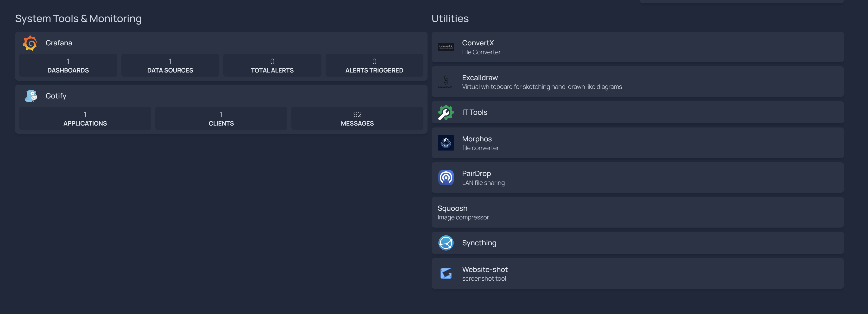Select the Gotify MESSAGES stat block
This screenshot has height=314, width=868.
pyautogui.click(x=357, y=118)
